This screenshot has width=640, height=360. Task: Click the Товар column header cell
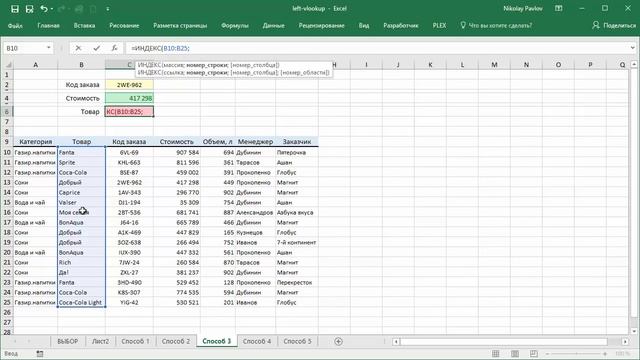[81, 142]
